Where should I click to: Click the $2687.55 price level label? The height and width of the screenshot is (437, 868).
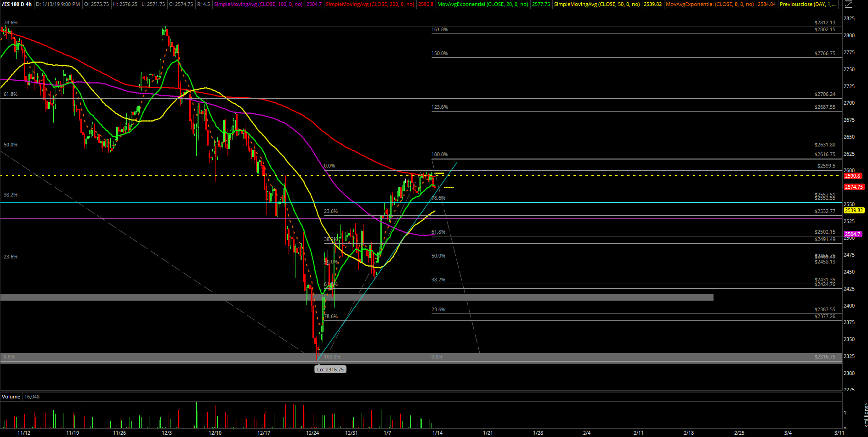(825, 107)
